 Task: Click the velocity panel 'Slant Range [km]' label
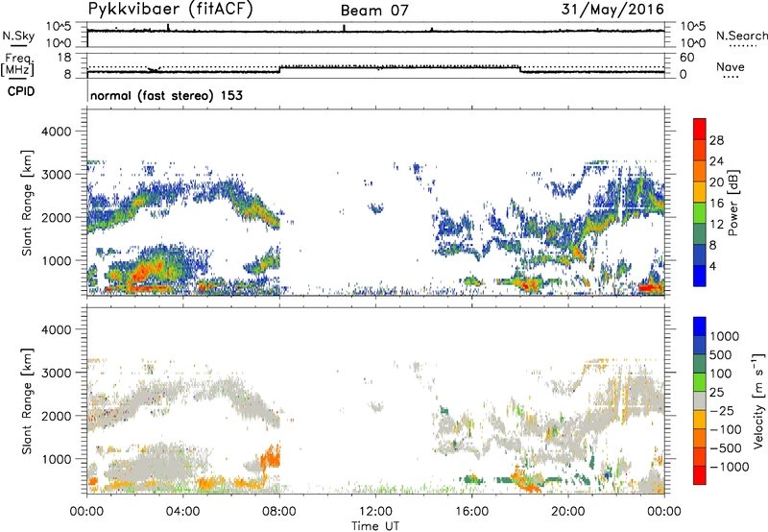27,400
